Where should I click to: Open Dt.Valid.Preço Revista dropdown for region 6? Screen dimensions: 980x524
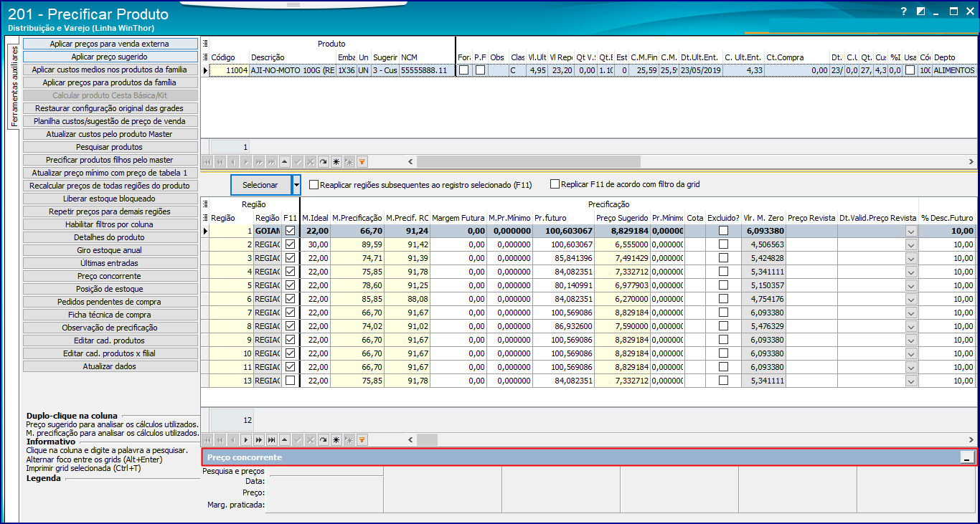[911, 299]
